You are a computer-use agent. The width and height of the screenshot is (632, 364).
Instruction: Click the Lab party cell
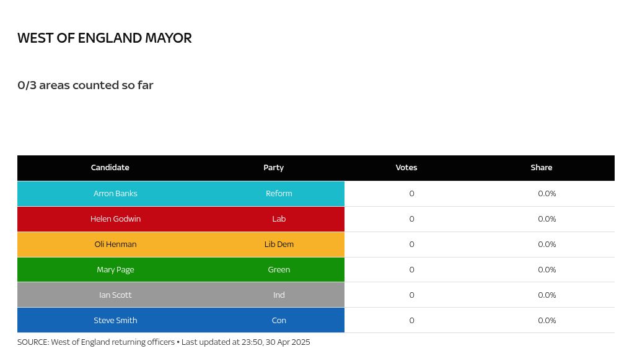279,219
